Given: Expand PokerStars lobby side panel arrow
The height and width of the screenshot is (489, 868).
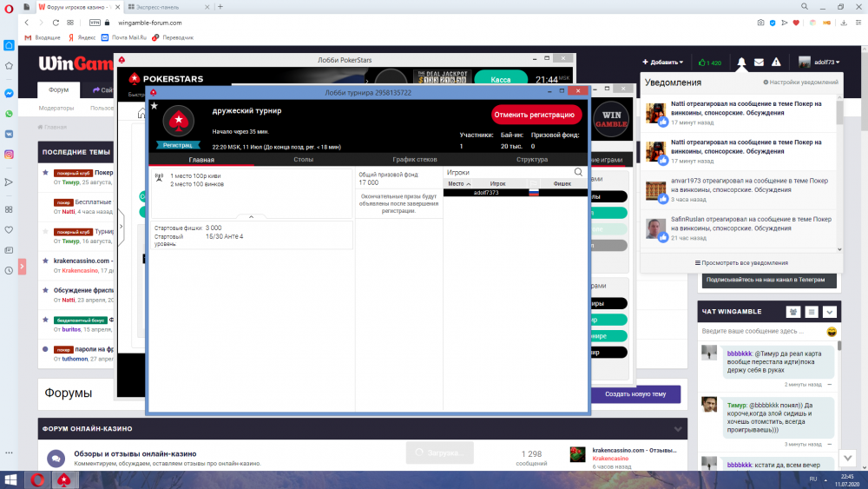Looking at the screenshot, I should pos(122,226).
